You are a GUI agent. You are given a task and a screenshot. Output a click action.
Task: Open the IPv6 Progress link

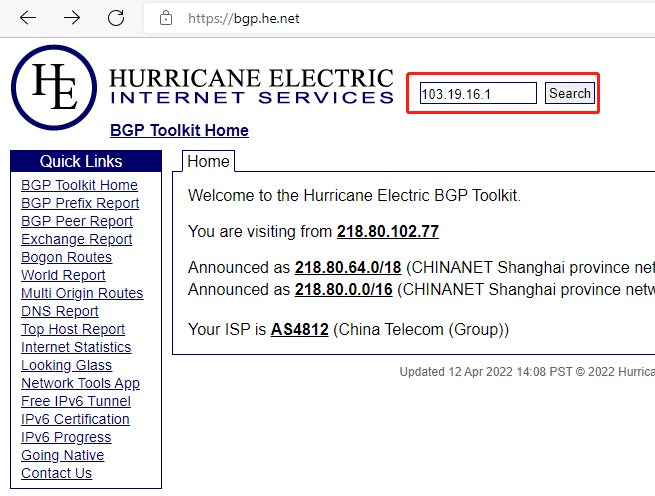(x=66, y=437)
